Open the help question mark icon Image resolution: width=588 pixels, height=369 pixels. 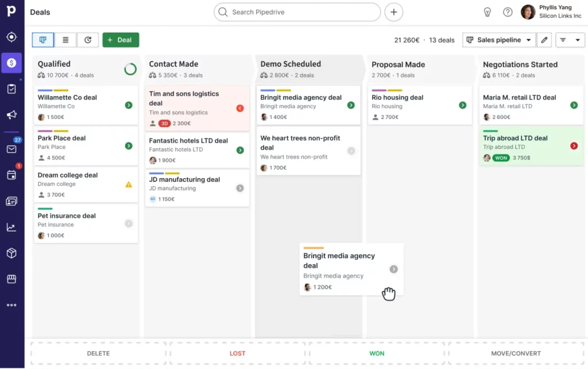508,12
